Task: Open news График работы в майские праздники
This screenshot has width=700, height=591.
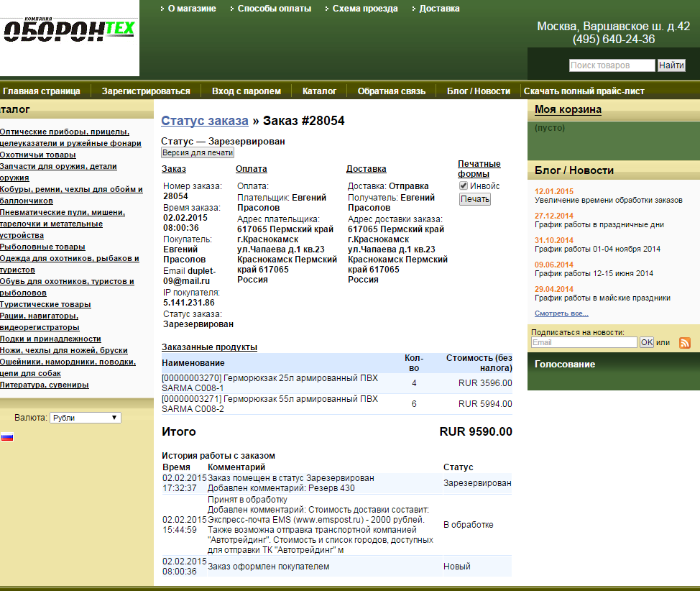Action: click(x=603, y=298)
